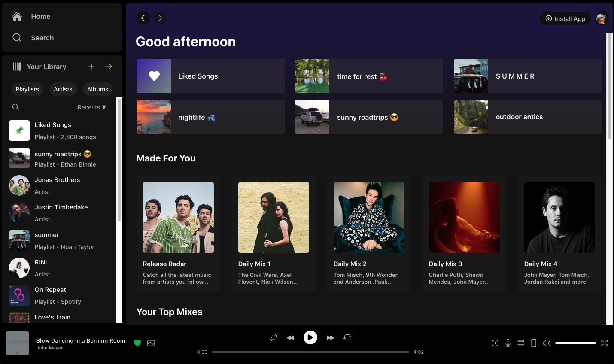This screenshot has height=364, width=614.
Task: Open the user profile avatar menu
Action: [x=602, y=18]
